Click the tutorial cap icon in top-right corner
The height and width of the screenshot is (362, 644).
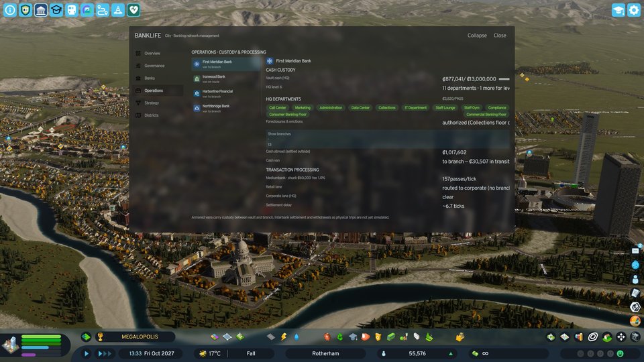[618, 10]
